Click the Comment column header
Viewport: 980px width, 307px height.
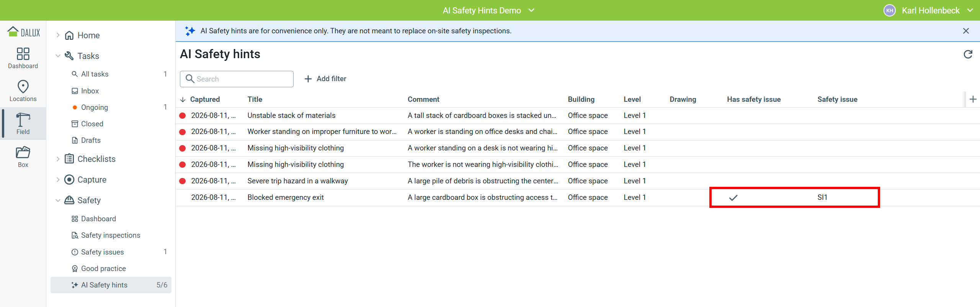point(423,100)
